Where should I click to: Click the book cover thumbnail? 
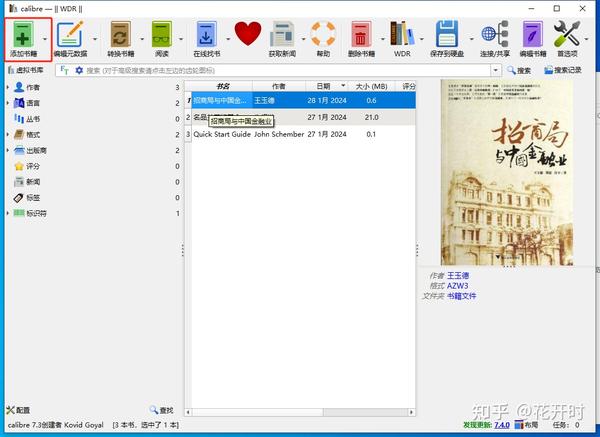(506, 172)
